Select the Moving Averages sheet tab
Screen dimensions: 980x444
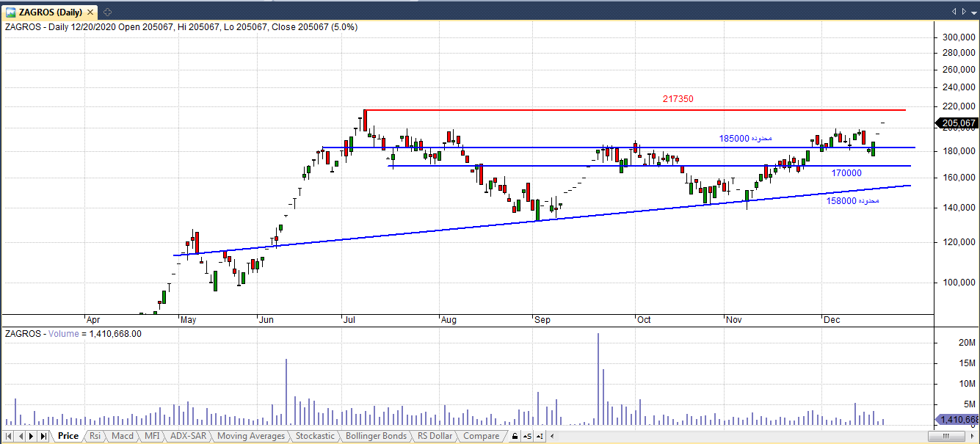(x=251, y=437)
